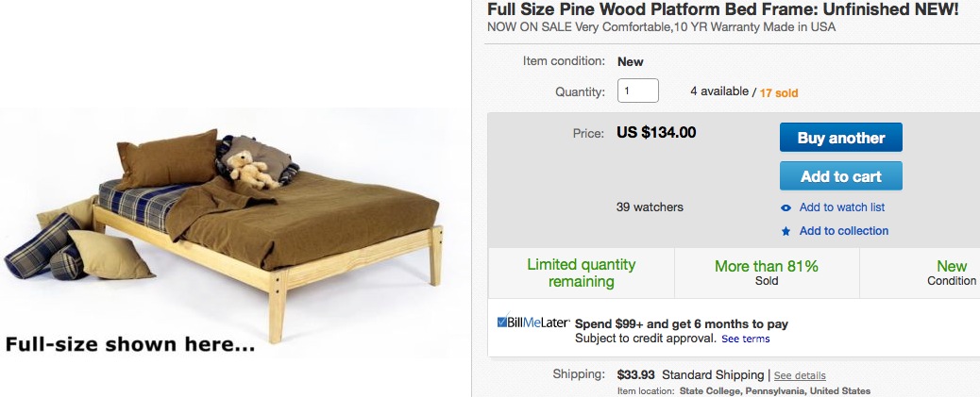Click the Full Size Pine Wood listing title

(x=722, y=9)
